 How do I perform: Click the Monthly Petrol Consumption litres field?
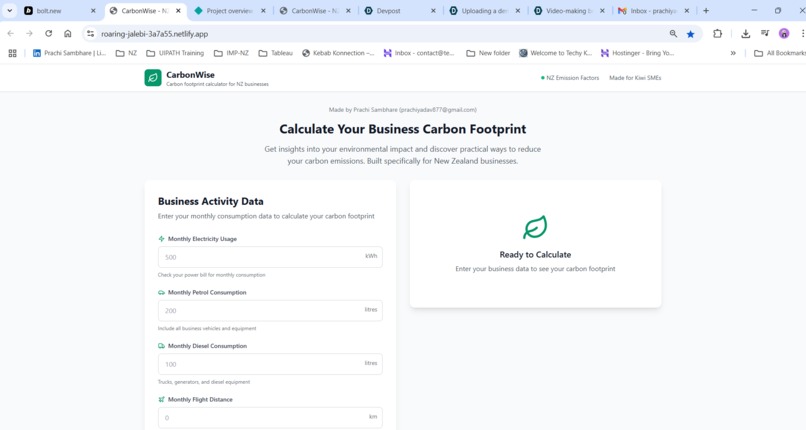click(270, 310)
